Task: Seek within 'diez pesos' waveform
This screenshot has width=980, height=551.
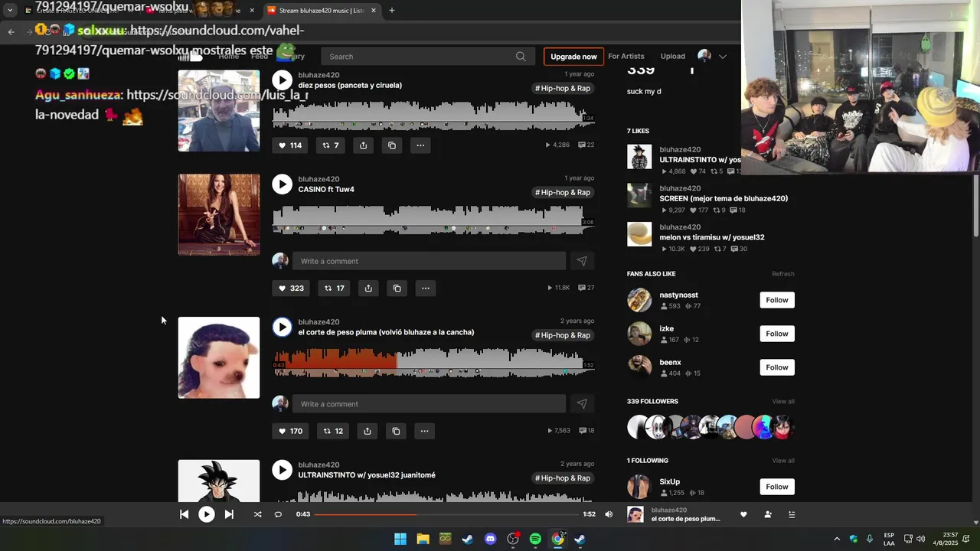Action: pyautogui.click(x=433, y=115)
